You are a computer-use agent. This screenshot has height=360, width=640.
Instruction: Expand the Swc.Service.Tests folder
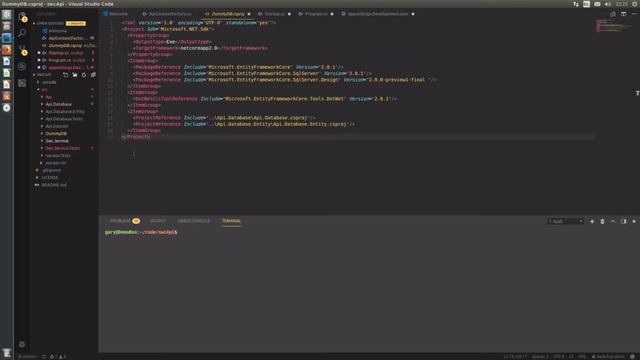[62, 149]
